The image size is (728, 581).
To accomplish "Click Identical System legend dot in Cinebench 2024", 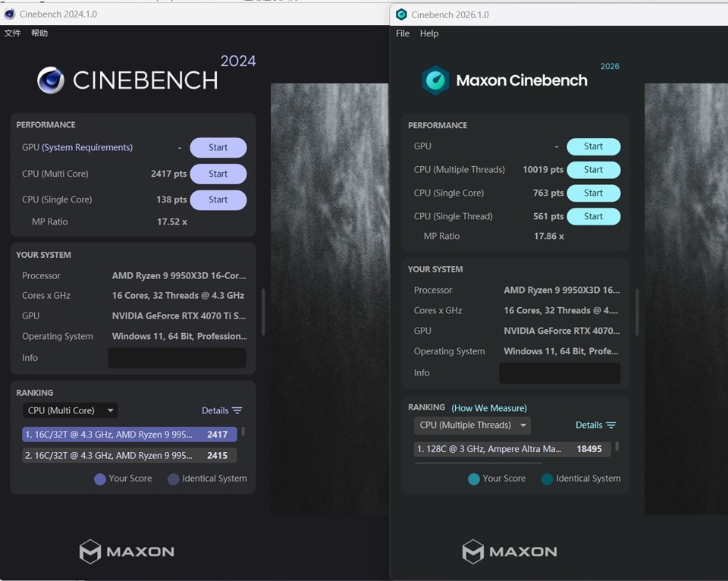I will click(173, 479).
